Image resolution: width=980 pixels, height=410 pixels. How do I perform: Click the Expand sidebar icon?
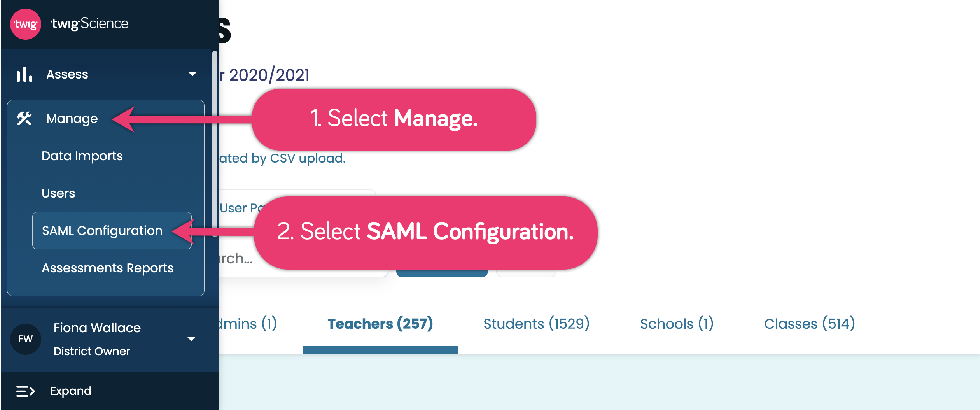[26, 391]
